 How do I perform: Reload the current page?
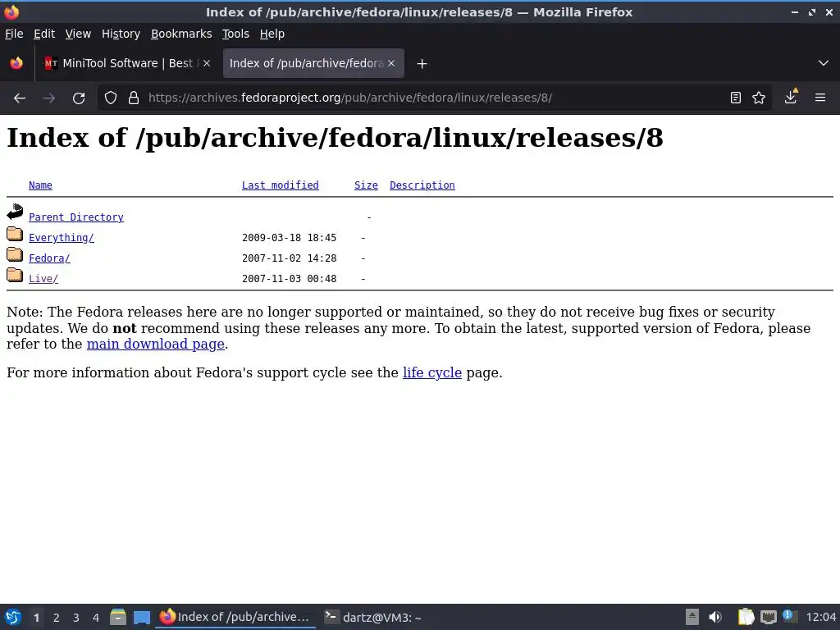pyautogui.click(x=79, y=98)
